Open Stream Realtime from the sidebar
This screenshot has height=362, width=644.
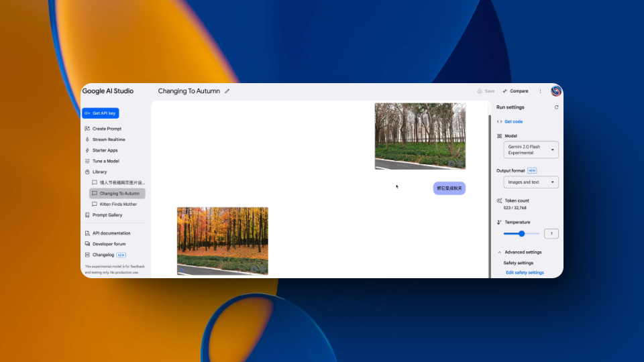click(108, 139)
